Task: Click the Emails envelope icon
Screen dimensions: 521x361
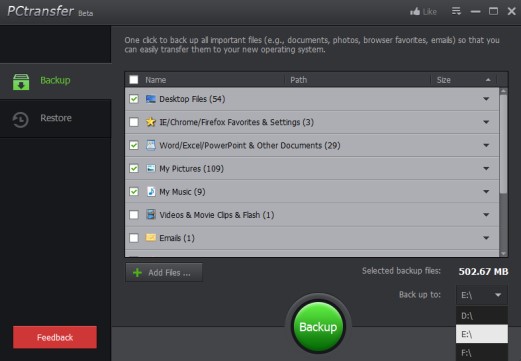Action: point(151,238)
